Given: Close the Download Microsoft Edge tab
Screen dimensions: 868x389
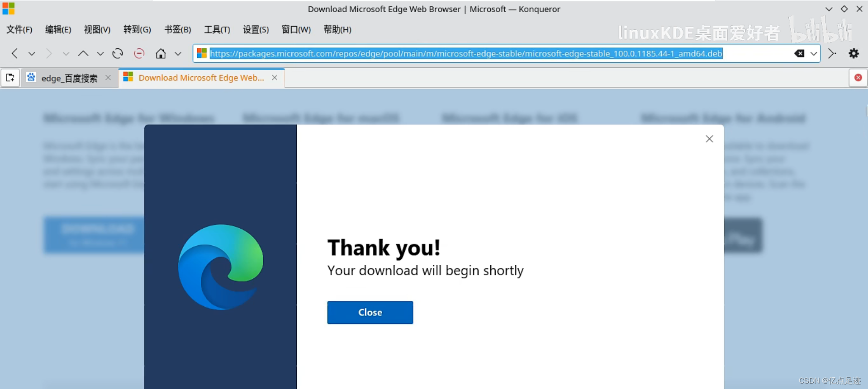Looking at the screenshot, I should (275, 78).
